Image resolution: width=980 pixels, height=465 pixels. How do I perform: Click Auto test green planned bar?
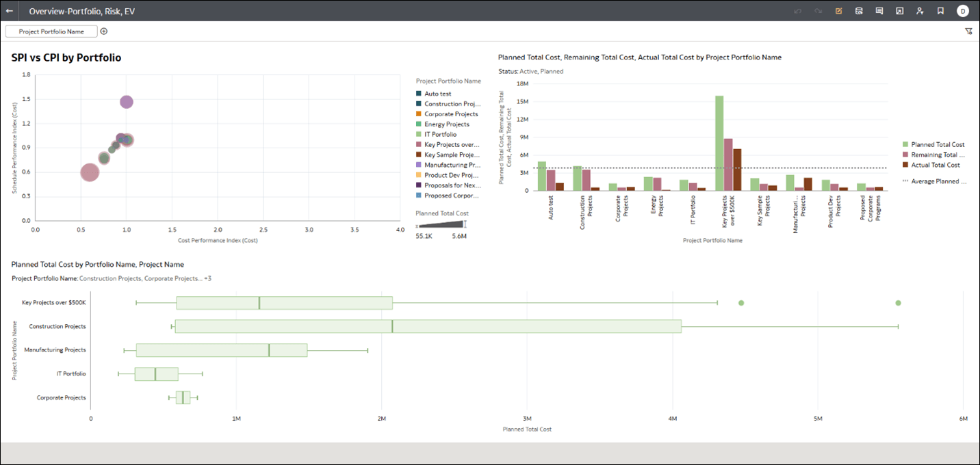542,176
